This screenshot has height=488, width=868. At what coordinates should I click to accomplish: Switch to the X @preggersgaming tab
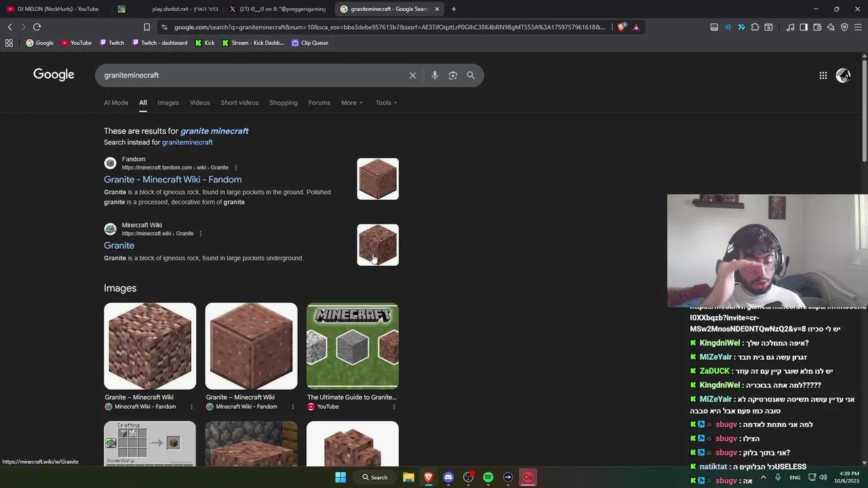click(278, 9)
